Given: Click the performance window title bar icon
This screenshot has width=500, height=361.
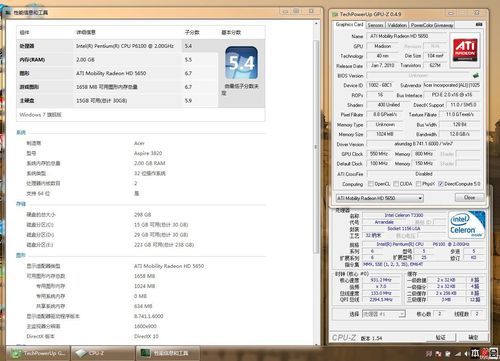Looking at the screenshot, I should (x=8, y=12).
